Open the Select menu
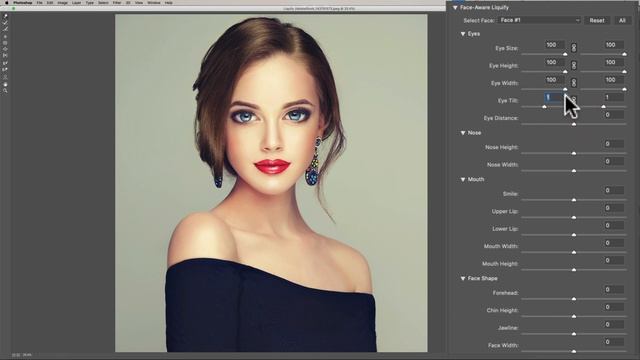 [103, 2]
